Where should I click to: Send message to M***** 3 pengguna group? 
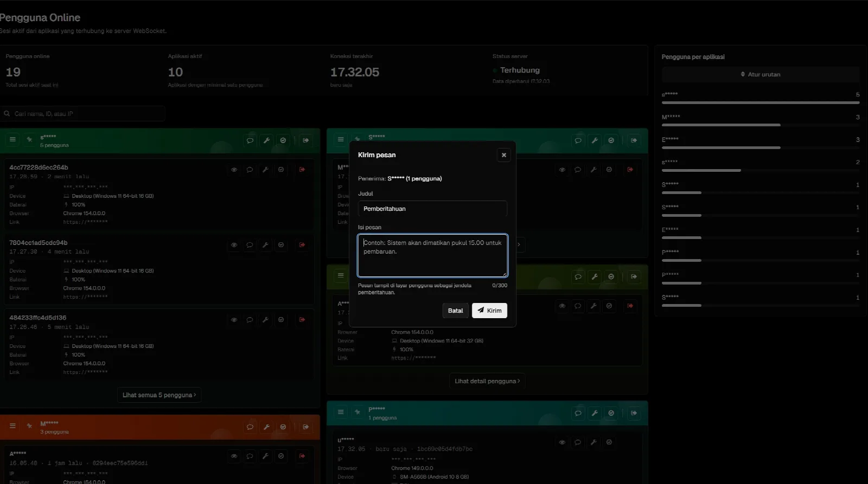coord(250,427)
